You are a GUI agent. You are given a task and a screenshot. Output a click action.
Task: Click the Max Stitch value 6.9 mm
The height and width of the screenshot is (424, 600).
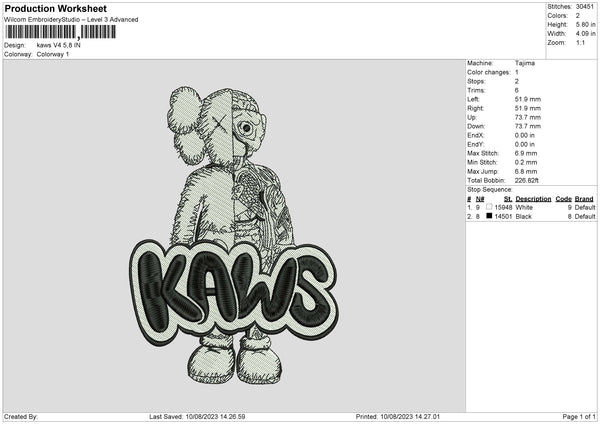(526, 153)
